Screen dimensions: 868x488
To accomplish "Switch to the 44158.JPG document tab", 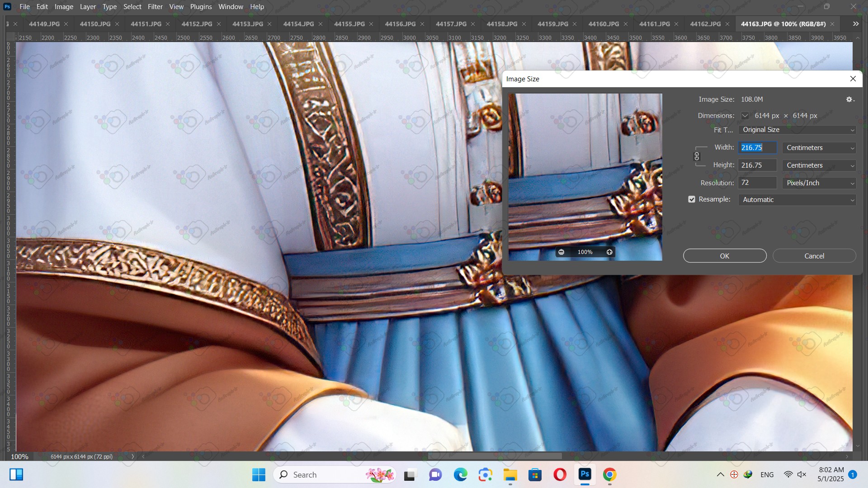I will (502, 24).
